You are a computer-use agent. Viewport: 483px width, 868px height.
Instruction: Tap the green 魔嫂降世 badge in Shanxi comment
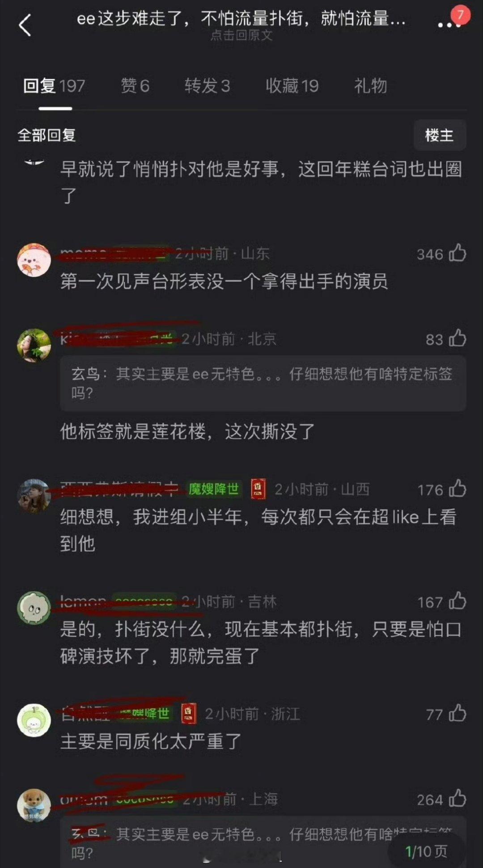click(213, 489)
